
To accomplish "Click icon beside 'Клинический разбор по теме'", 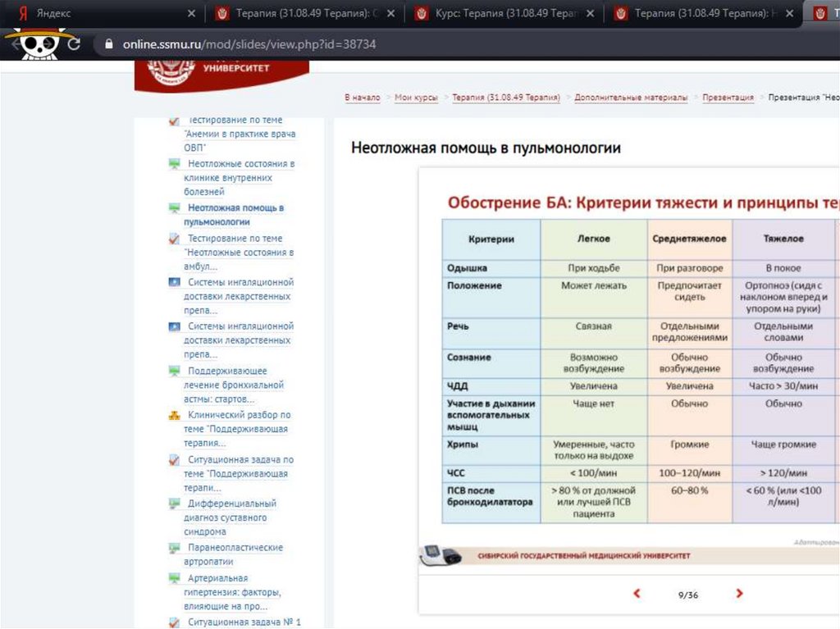I will [174, 415].
